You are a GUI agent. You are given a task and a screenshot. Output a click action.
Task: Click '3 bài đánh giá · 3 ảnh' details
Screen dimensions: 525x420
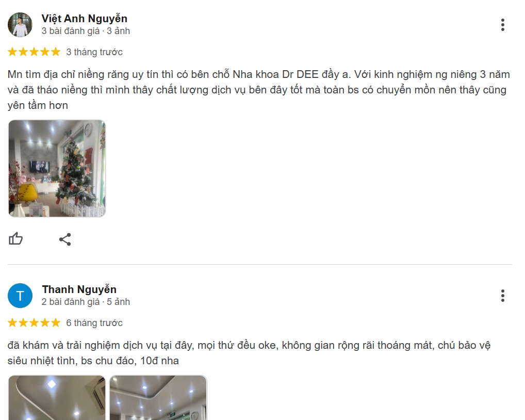point(86,31)
